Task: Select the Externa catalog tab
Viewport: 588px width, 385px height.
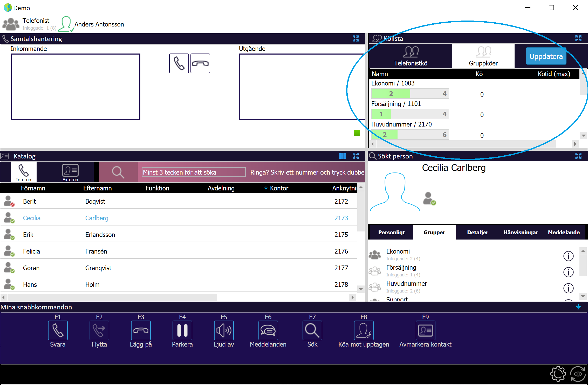Action: pyautogui.click(x=70, y=172)
